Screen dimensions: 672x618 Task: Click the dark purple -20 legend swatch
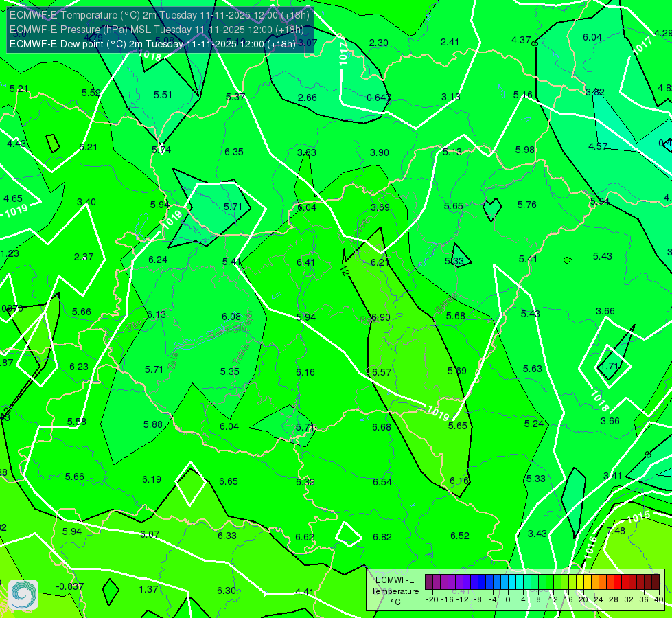(x=429, y=582)
